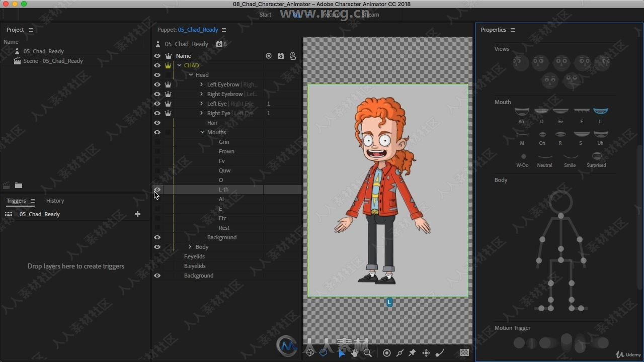
Task: Select Scene - 05_Chad_Ready in Project
Action: [53, 61]
